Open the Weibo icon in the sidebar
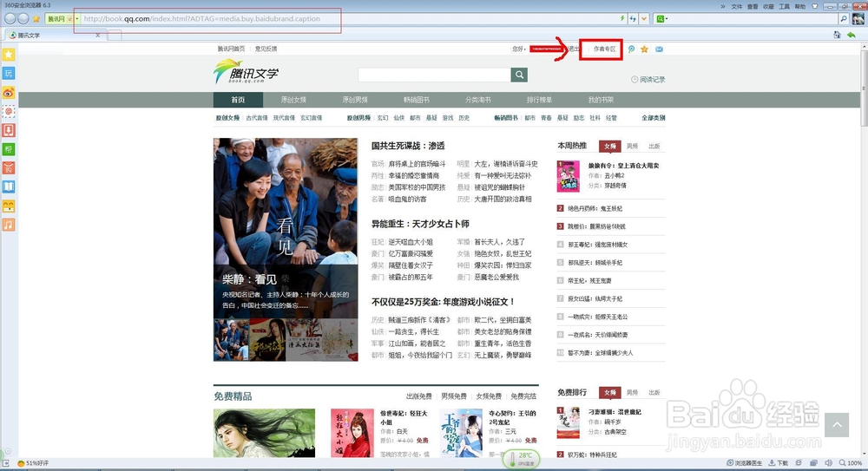The image size is (868, 471). (x=9, y=93)
